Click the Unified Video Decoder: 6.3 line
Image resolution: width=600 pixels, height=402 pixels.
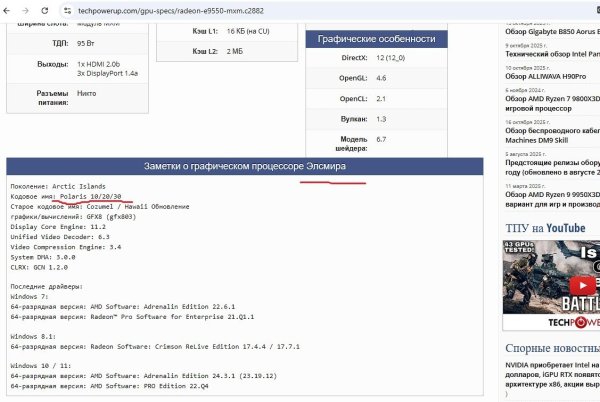tap(60, 237)
